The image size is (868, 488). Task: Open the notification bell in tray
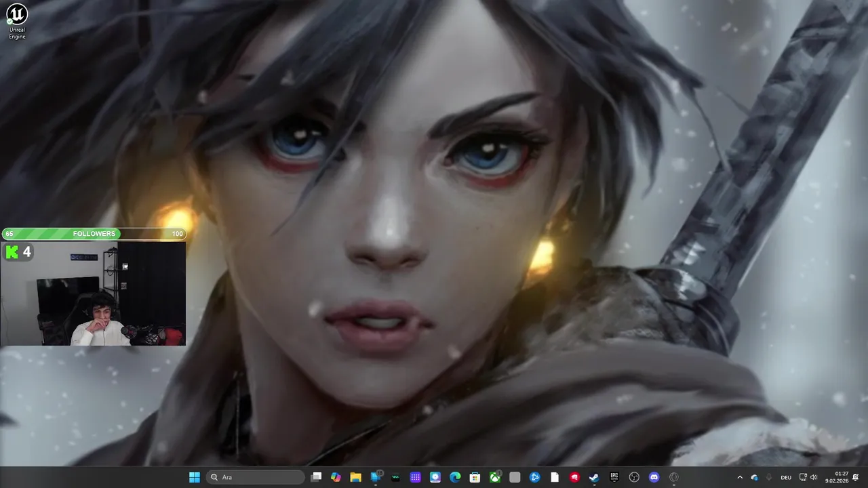coord(856,477)
